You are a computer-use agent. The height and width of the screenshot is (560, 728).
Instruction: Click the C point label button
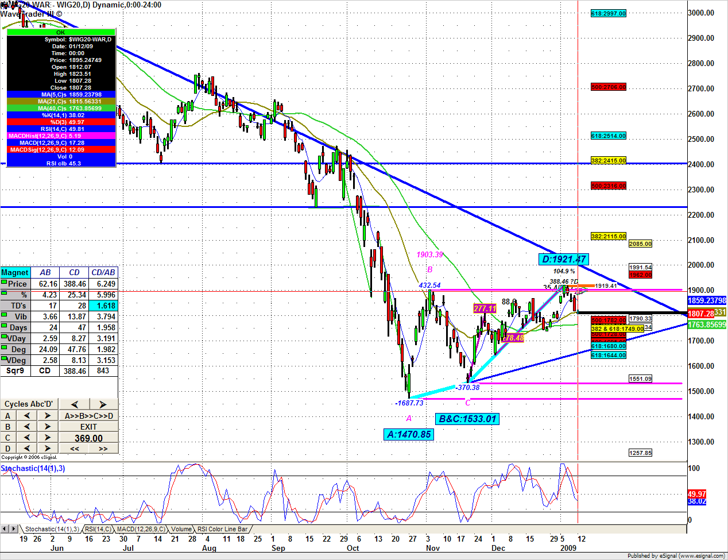pyautogui.click(x=8, y=438)
